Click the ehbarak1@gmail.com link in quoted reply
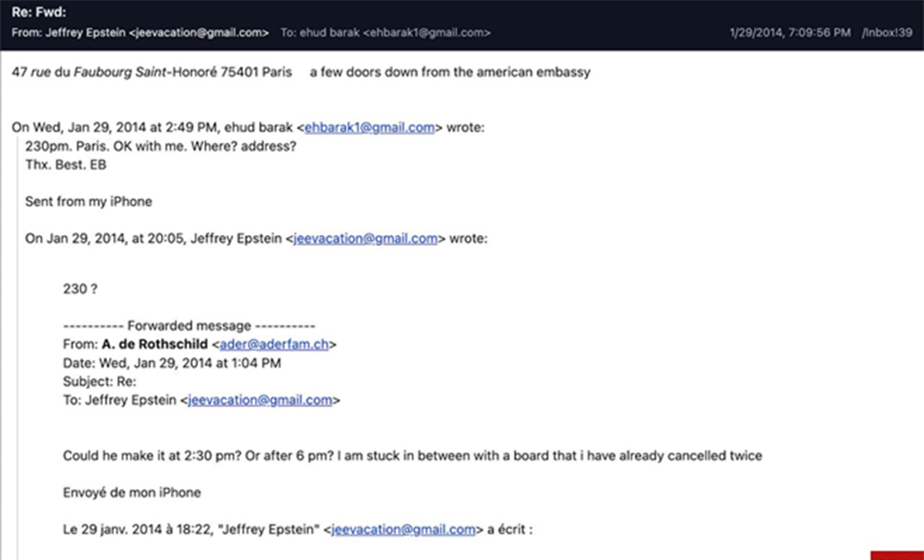 click(370, 128)
